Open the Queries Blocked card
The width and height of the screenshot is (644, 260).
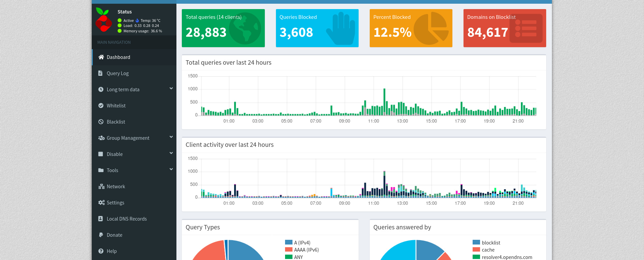[317, 28]
